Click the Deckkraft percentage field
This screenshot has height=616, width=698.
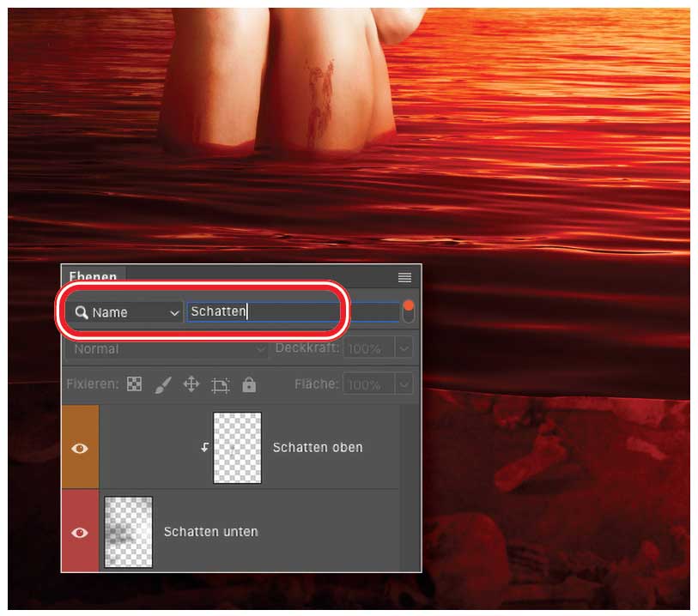point(368,348)
